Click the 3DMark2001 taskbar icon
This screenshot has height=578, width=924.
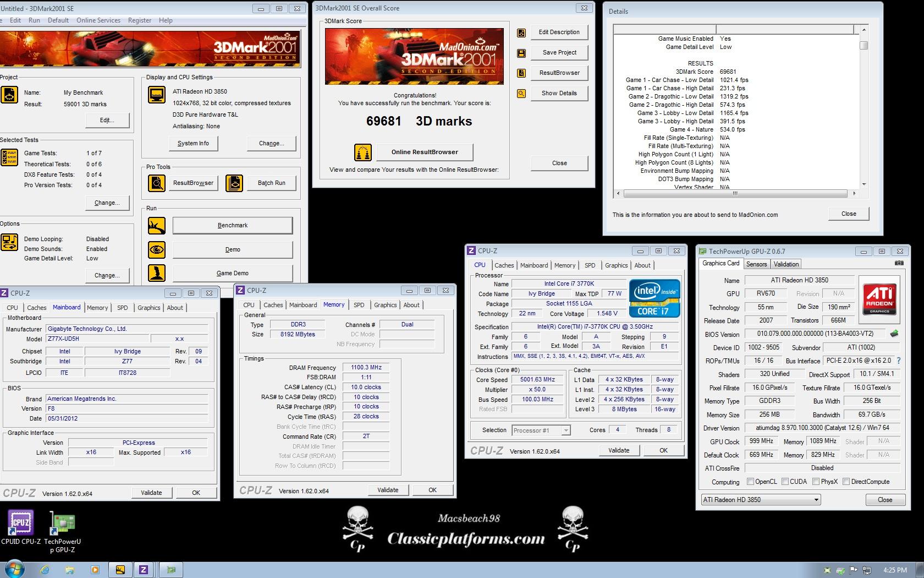point(120,570)
